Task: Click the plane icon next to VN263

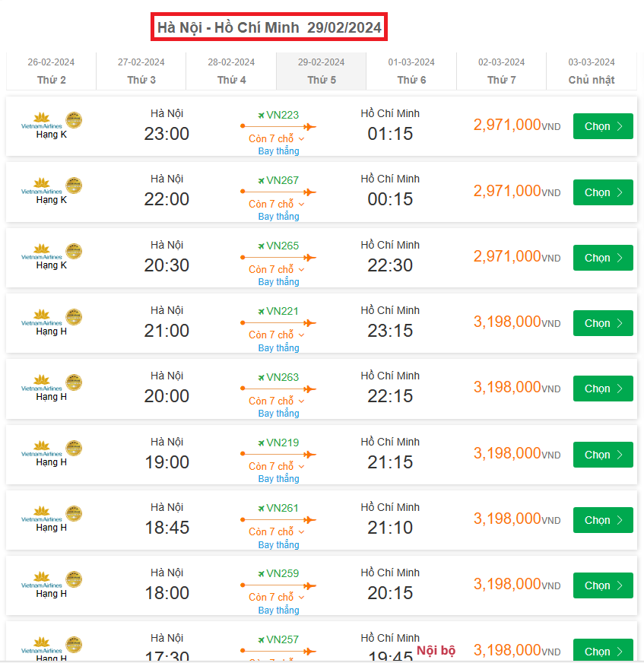Action: pos(261,378)
